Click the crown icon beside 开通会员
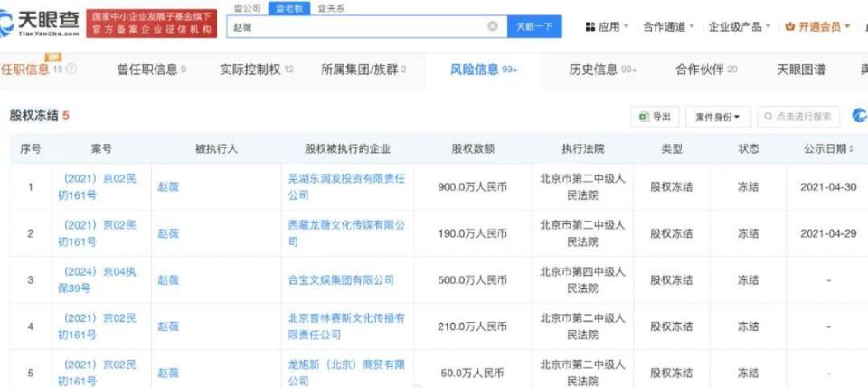 click(790, 26)
